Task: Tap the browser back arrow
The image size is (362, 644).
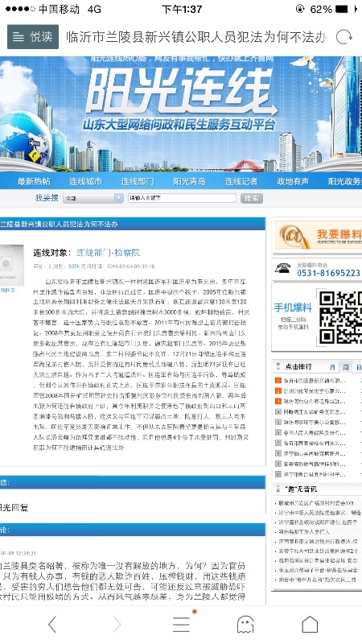Action: [52, 625]
